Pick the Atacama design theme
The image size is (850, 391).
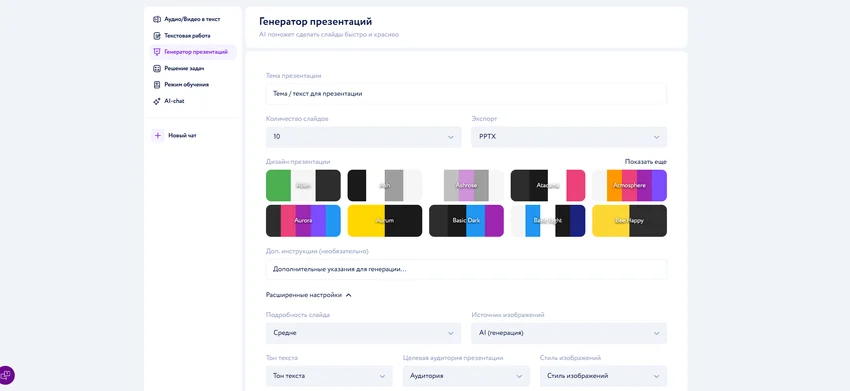(x=548, y=185)
